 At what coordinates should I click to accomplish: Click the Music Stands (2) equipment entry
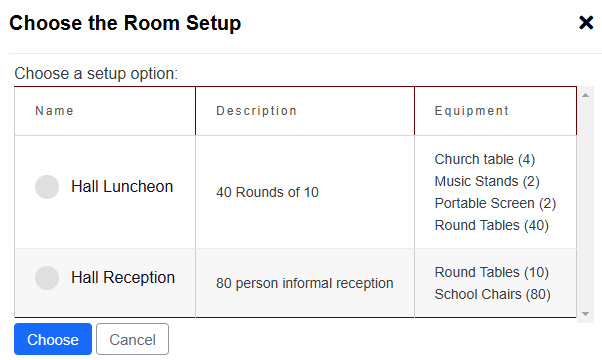click(487, 181)
